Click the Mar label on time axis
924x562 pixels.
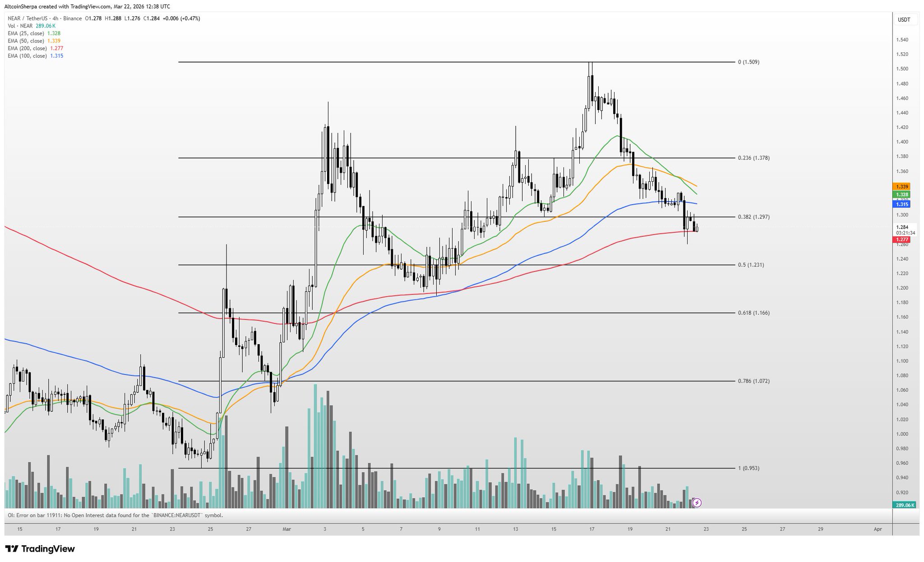tap(287, 529)
